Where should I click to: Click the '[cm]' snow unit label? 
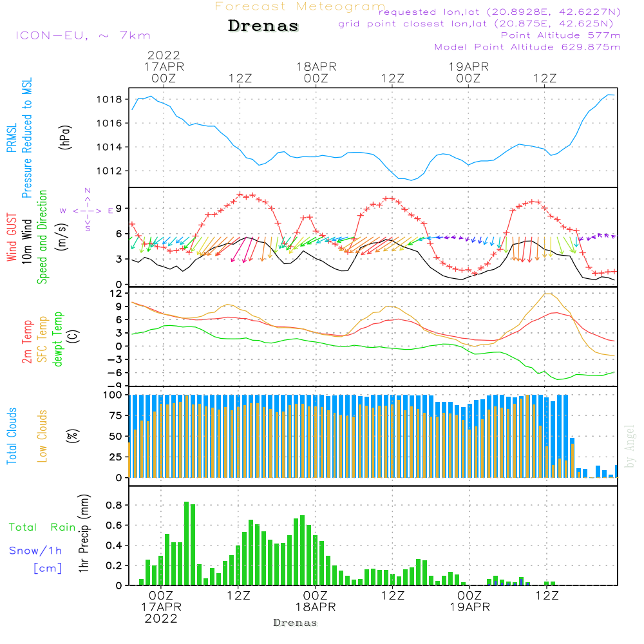(x=48, y=569)
